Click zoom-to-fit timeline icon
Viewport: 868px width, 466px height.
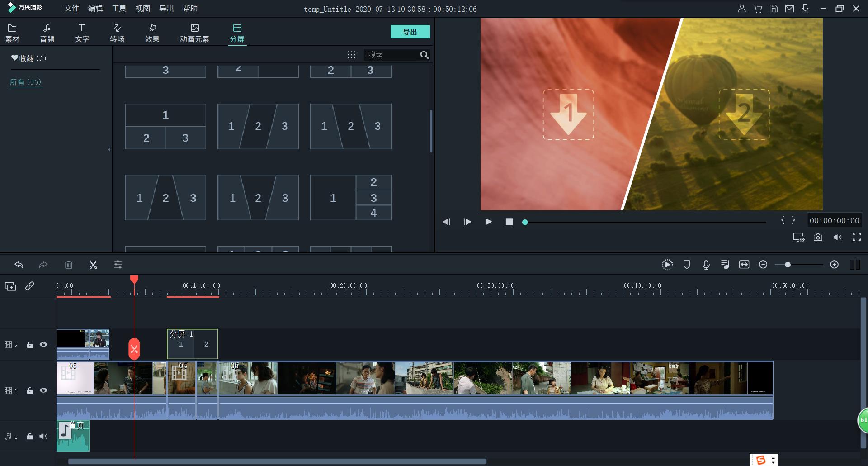click(x=744, y=265)
